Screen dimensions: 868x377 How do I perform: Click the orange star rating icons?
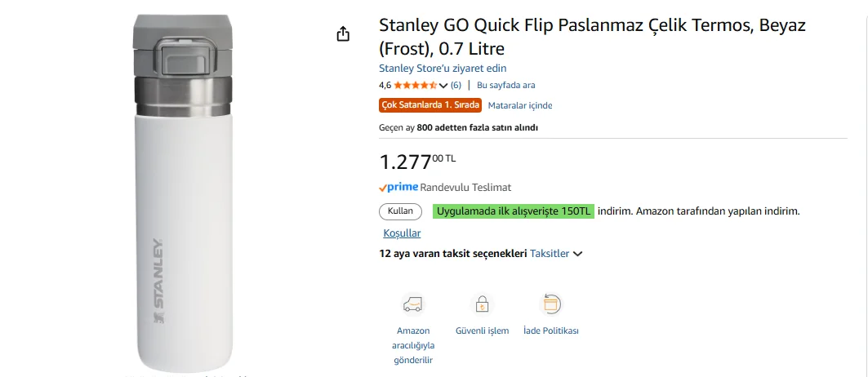pyautogui.click(x=416, y=85)
